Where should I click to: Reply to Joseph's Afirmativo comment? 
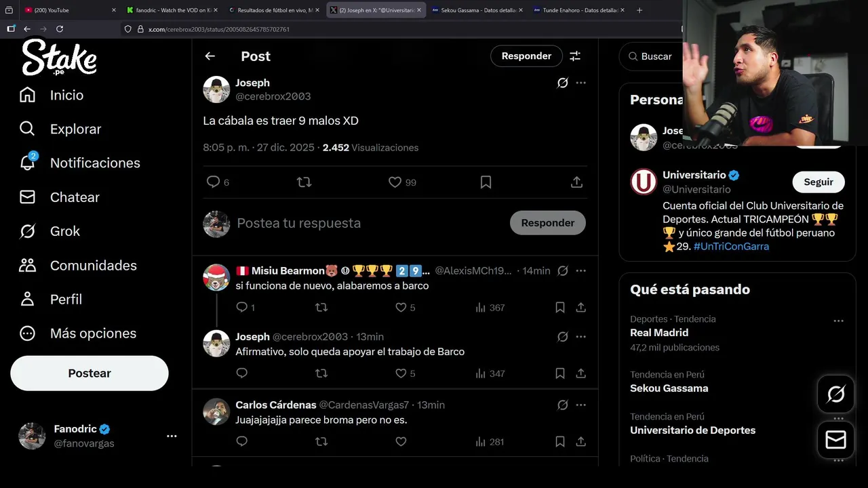(x=242, y=373)
